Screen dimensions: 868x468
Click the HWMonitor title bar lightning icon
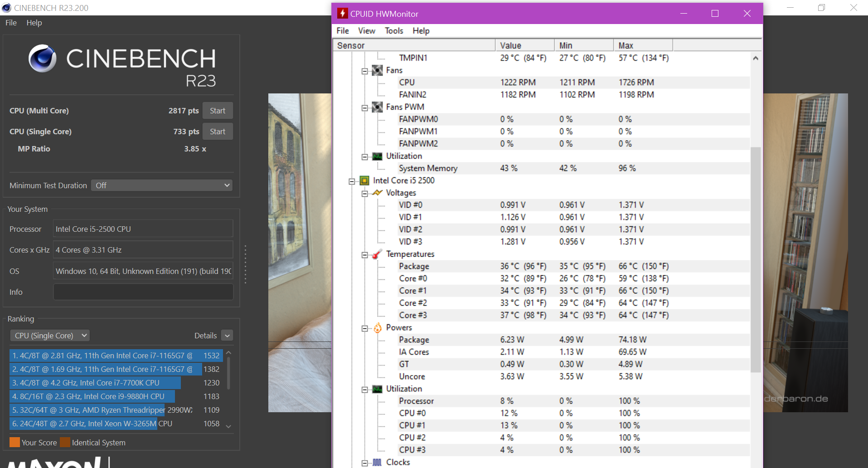click(342, 14)
